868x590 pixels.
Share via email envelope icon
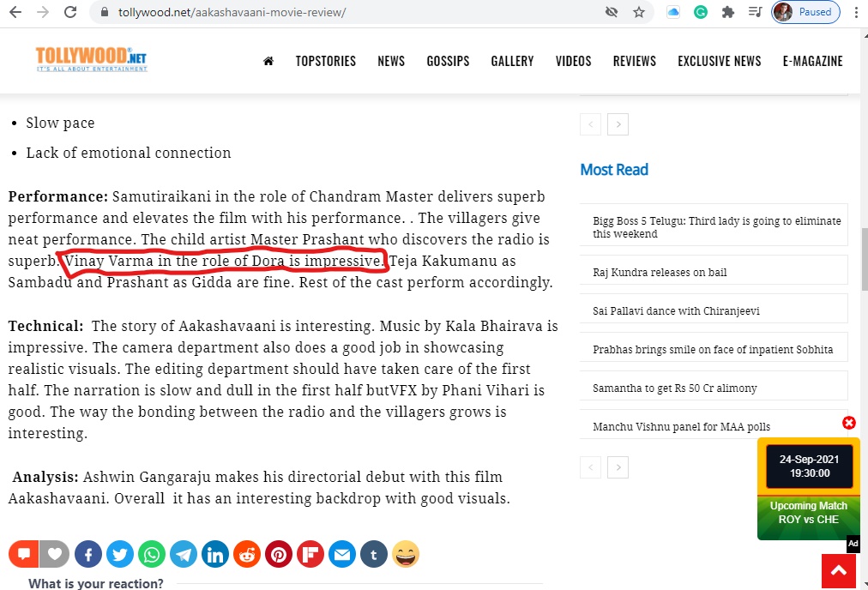pyautogui.click(x=342, y=554)
